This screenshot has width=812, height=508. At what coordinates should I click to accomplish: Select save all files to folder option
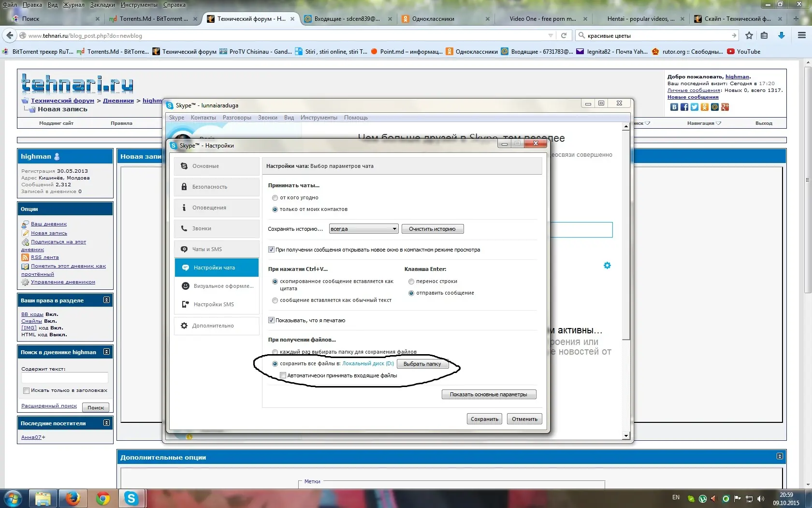click(x=275, y=364)
